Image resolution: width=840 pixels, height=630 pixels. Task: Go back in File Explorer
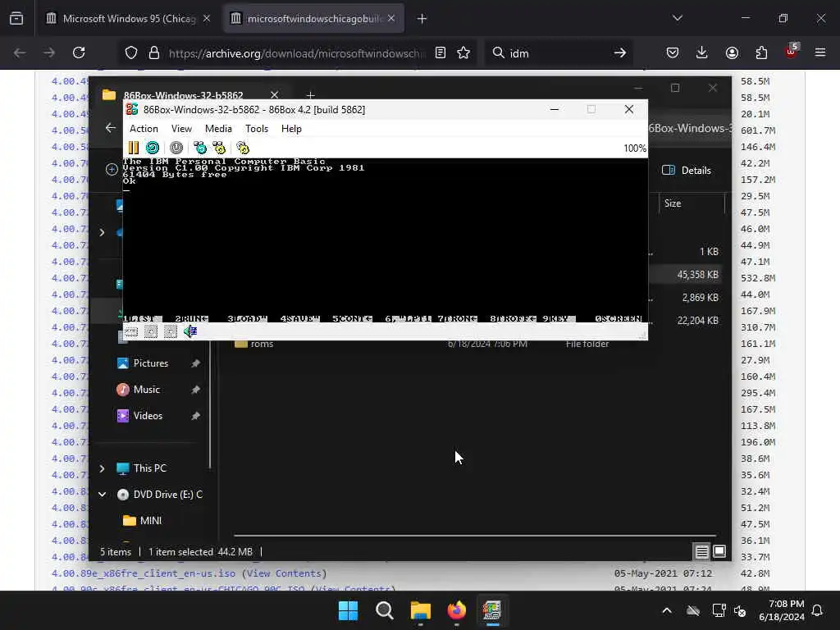[x=111, y=127]
